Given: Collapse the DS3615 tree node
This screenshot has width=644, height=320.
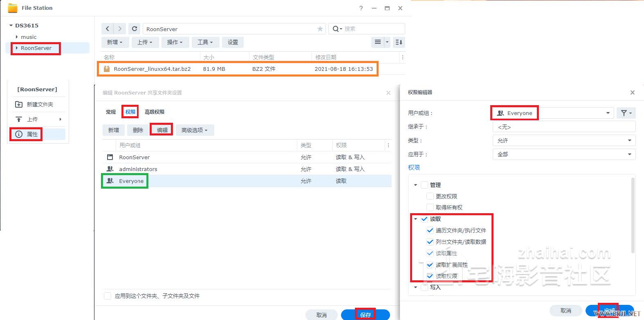Looking at the screenshot, I should (11, 25).
